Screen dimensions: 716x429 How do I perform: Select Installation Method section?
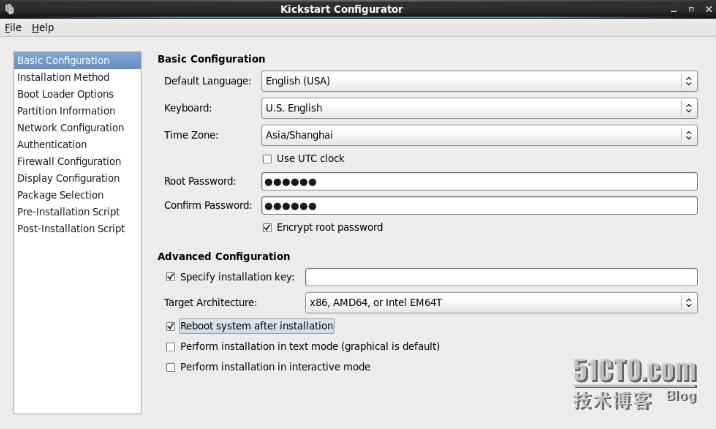tap(77, 77)
